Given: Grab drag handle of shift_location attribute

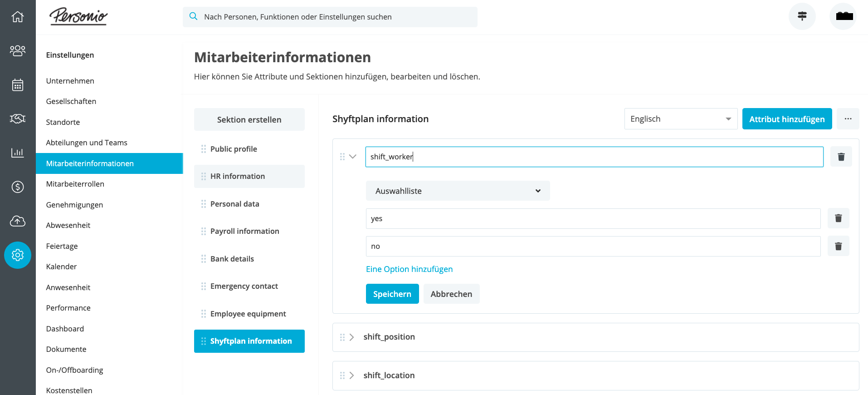Looking at the screenshot, I should tap(342, 375).
